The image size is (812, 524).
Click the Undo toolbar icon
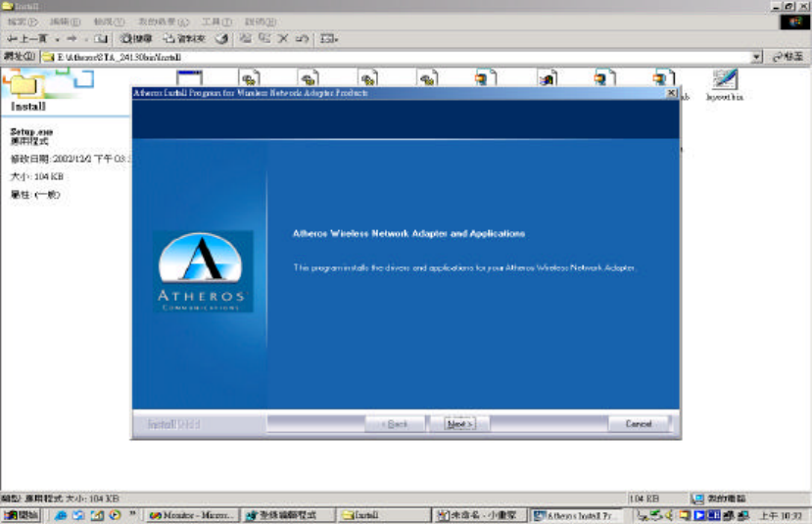pos(302,38)
